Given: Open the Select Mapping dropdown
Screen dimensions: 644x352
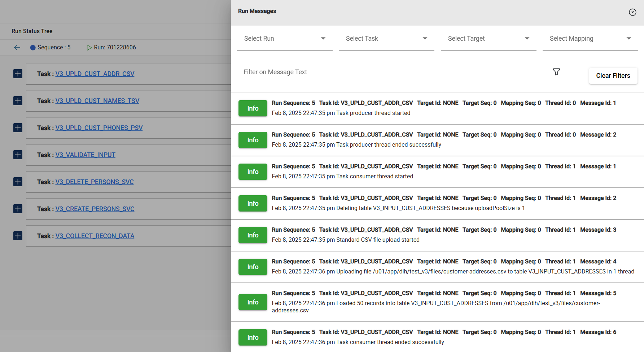Looking at the screenshot, I should [590, 39].
